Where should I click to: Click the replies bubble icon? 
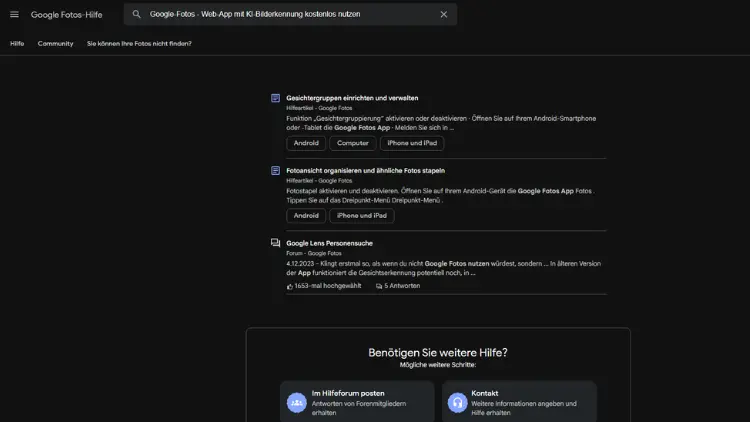pyautogui.click(x=379, y=286)
